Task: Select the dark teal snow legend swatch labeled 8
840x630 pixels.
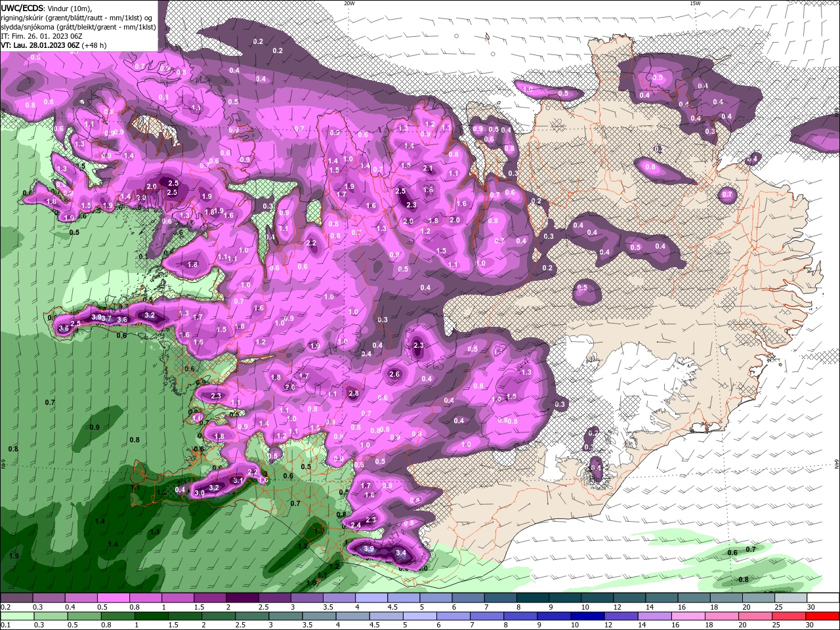Action: (532, 598)
